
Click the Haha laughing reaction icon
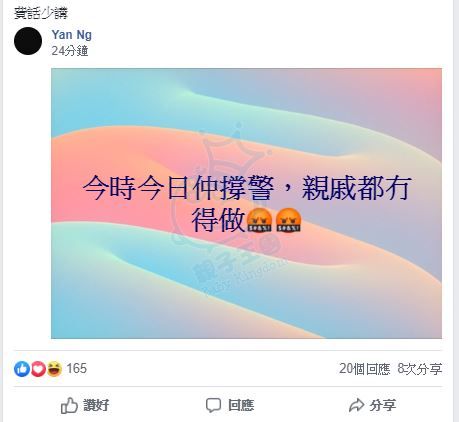coord(54,369)
